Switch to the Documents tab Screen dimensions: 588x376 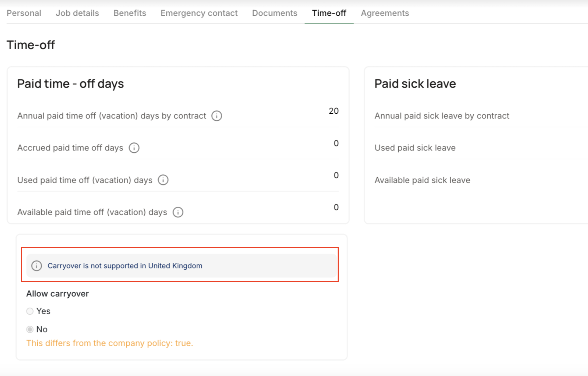click(275, 13)
